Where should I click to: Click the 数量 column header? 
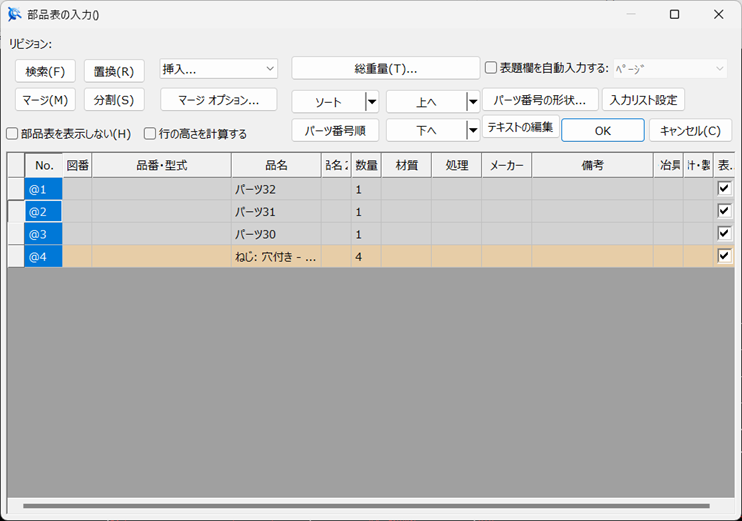click(366, 165)
